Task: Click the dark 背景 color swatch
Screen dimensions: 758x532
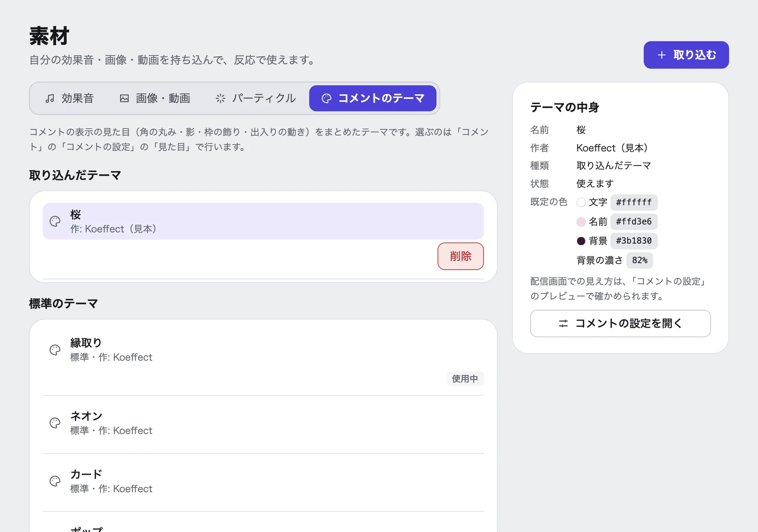Action: (581, 241)
